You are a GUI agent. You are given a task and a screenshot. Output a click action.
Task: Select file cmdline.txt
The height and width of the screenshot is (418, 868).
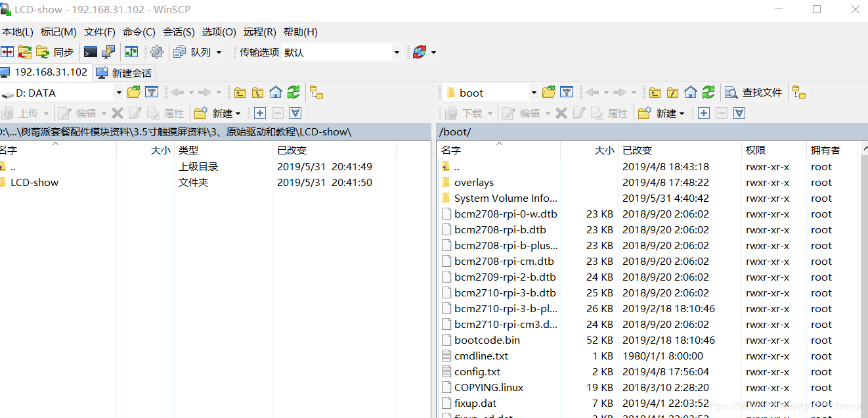tap(481, 356)
